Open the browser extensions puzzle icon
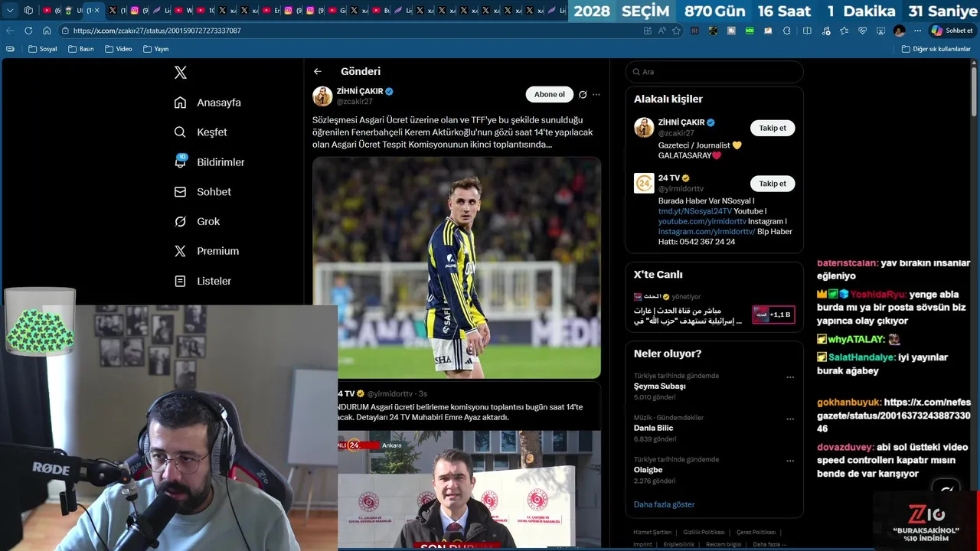This screenshot has height=551, width=980. 786,31
